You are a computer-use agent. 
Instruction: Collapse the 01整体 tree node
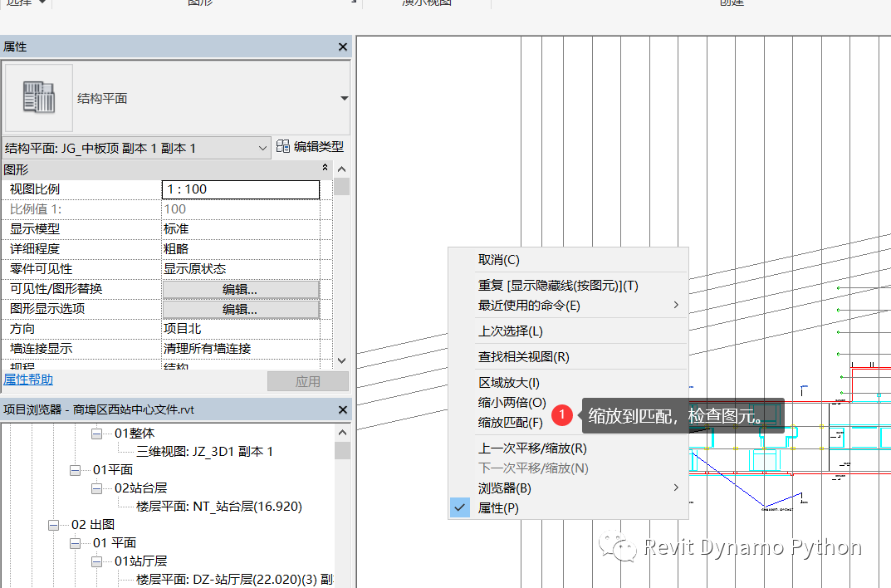[x=97, y=434]
